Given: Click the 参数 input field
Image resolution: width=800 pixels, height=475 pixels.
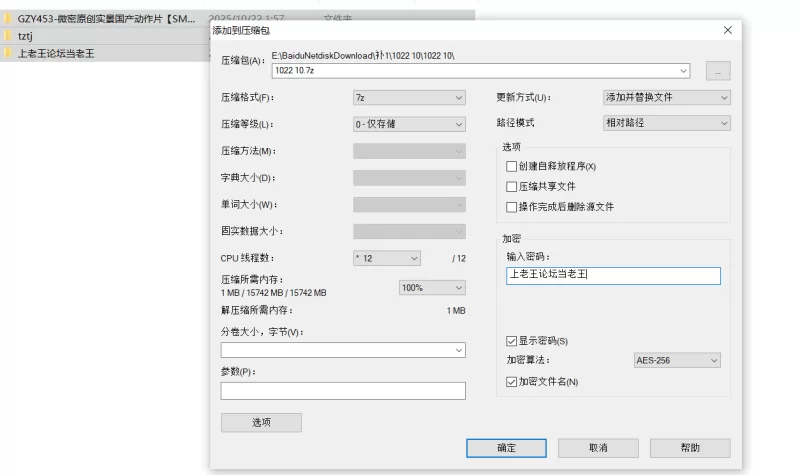Looking at the screenshot, I should tap(343, 391).
